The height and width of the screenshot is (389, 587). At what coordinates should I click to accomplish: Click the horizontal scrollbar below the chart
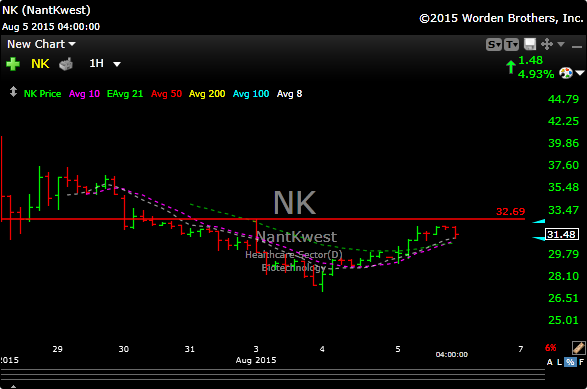[x=273, y=375]
